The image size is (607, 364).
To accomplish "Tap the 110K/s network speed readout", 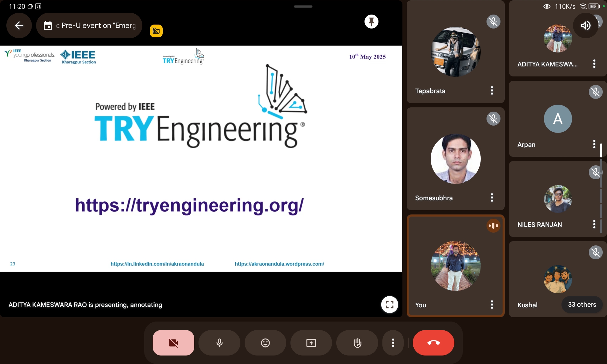I will click(565, 6).
